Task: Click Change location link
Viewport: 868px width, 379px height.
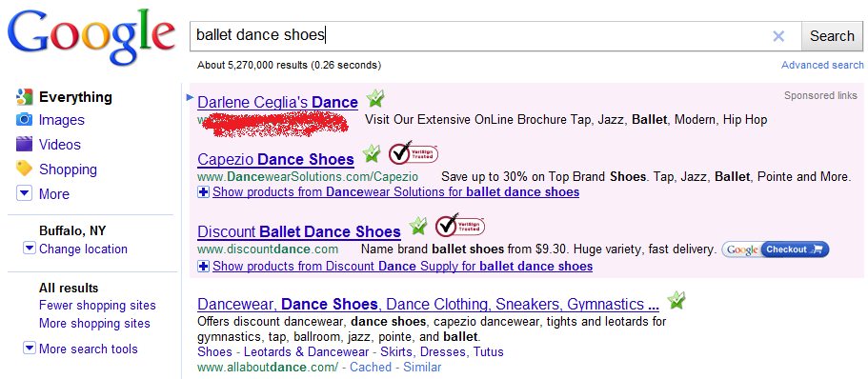Action: tap(83, 249)
